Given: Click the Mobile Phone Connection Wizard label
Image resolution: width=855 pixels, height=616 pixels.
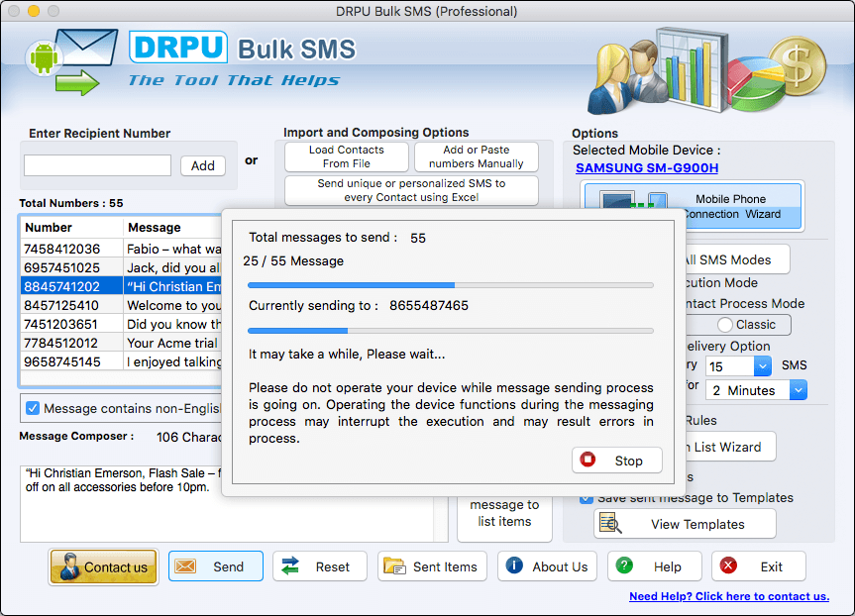Looking at the screenshot, I should [x=732, y=207].
